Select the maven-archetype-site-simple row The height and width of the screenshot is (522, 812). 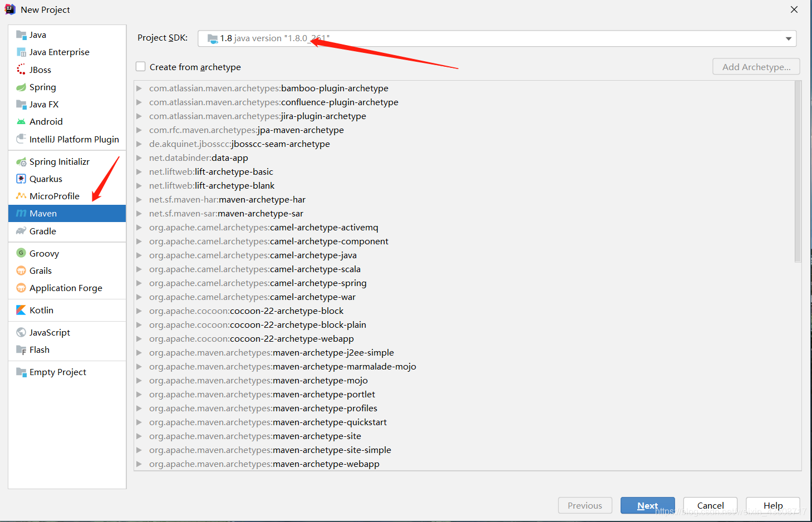pyautogui.click(x=464, y=450)
